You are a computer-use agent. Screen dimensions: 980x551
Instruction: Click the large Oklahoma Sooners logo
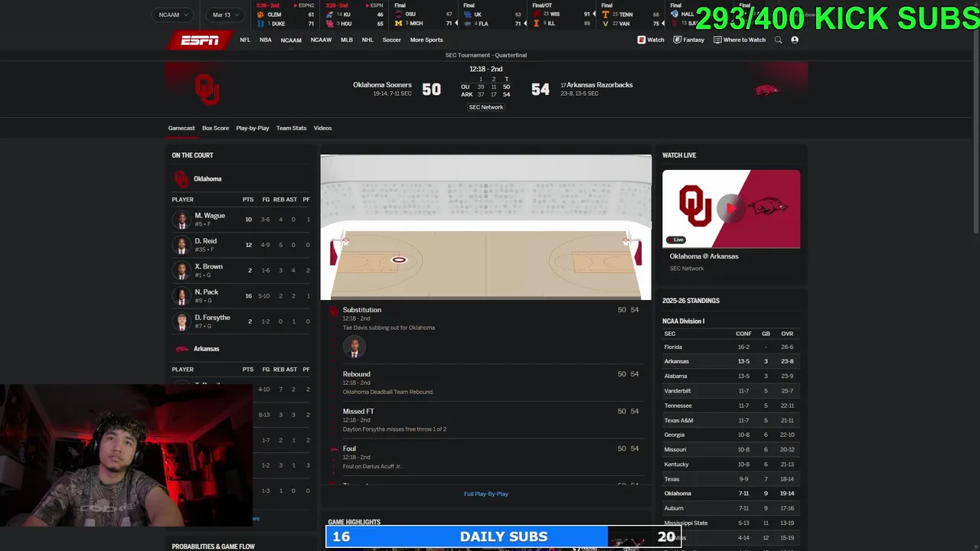(207, 90)
